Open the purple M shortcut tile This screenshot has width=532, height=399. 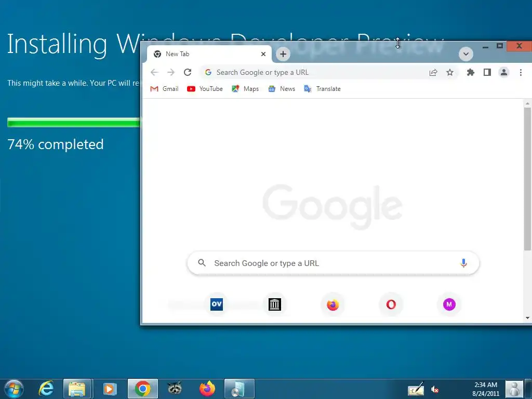pos(449,304)
